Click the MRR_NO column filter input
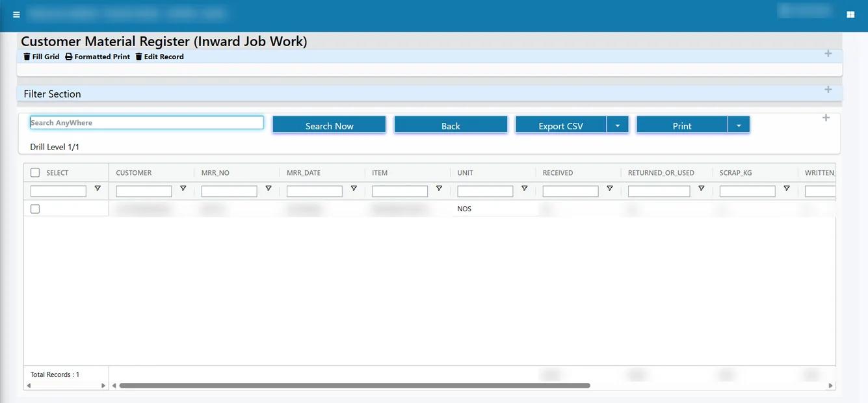 pyautogui.click(x=230, y=191)
